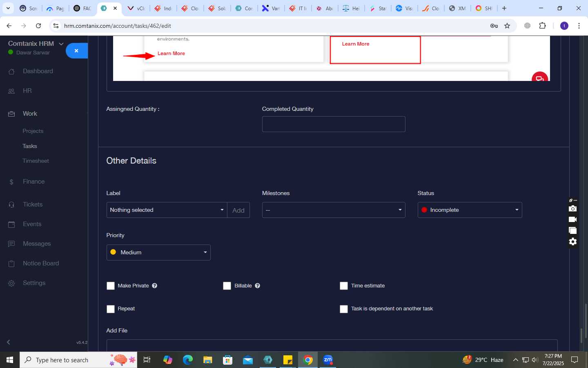Click the gallery stack icon in recorder widget

573,231
